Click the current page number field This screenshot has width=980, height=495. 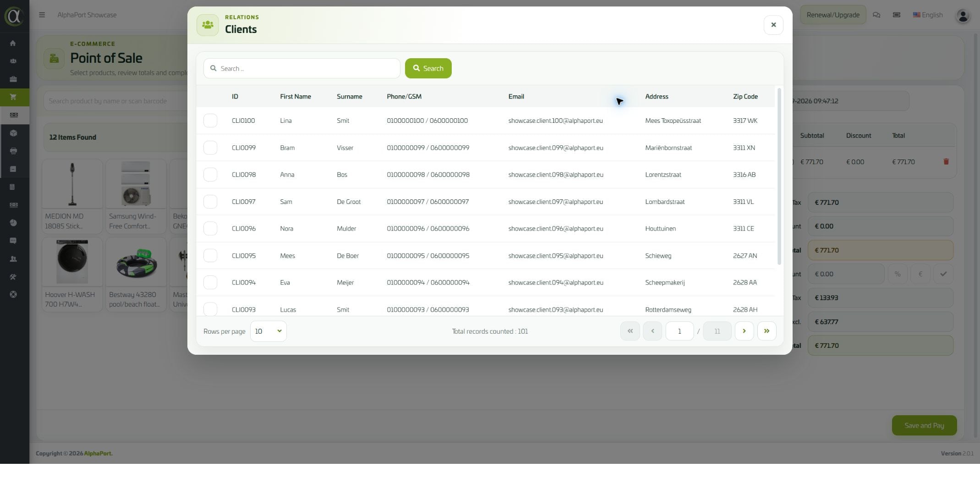click(x=679, y=331)
